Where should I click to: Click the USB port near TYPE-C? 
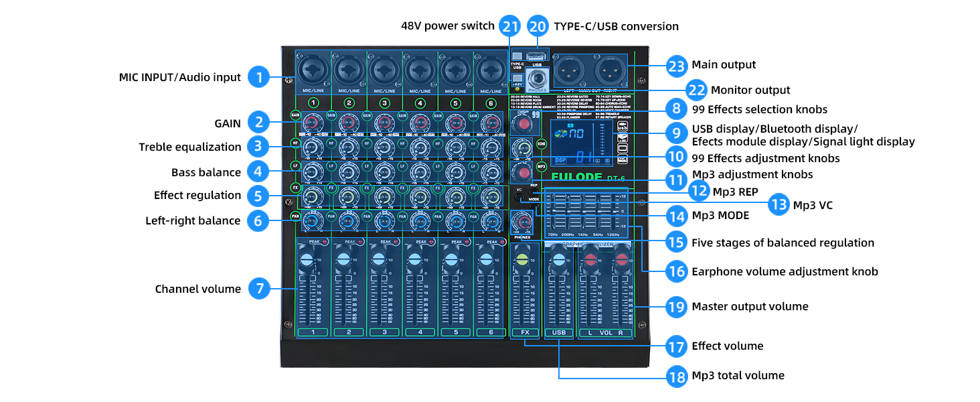pos(537,56)
